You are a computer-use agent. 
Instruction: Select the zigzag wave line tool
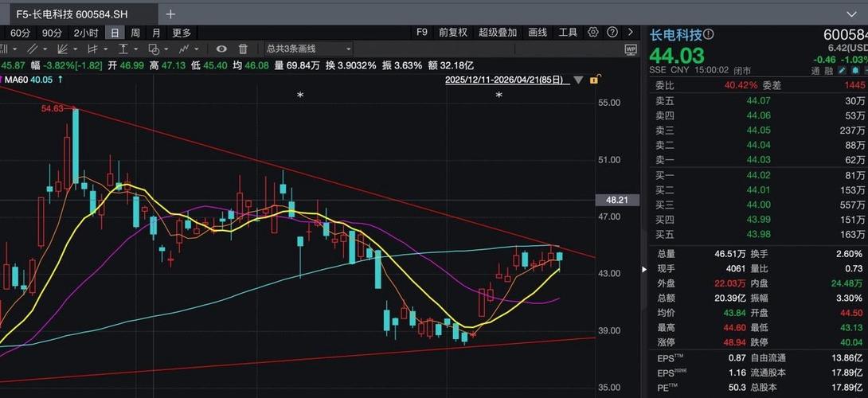[184, 49]
